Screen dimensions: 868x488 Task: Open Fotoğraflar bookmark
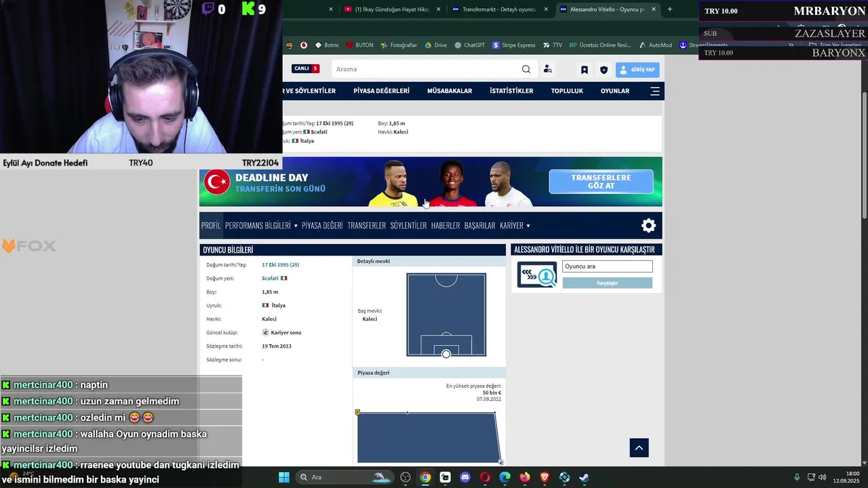click(399, 45)
